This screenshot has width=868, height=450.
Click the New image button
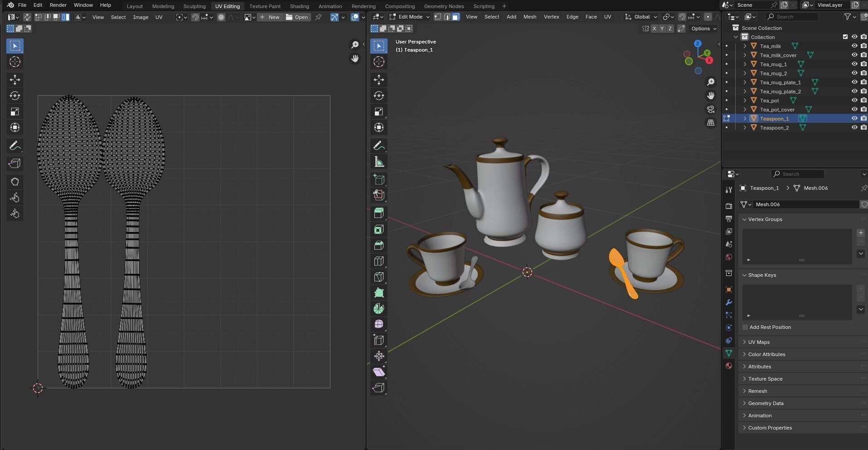(270, 17)
